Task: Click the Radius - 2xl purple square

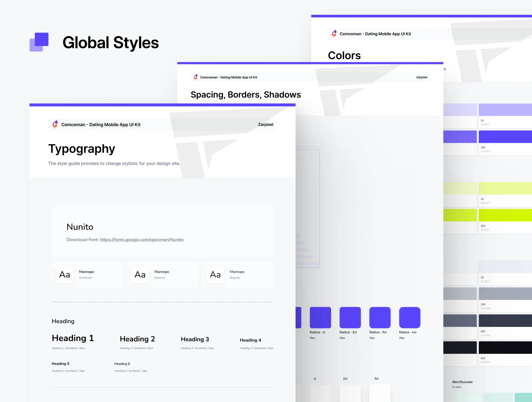Action: (350, 317)
